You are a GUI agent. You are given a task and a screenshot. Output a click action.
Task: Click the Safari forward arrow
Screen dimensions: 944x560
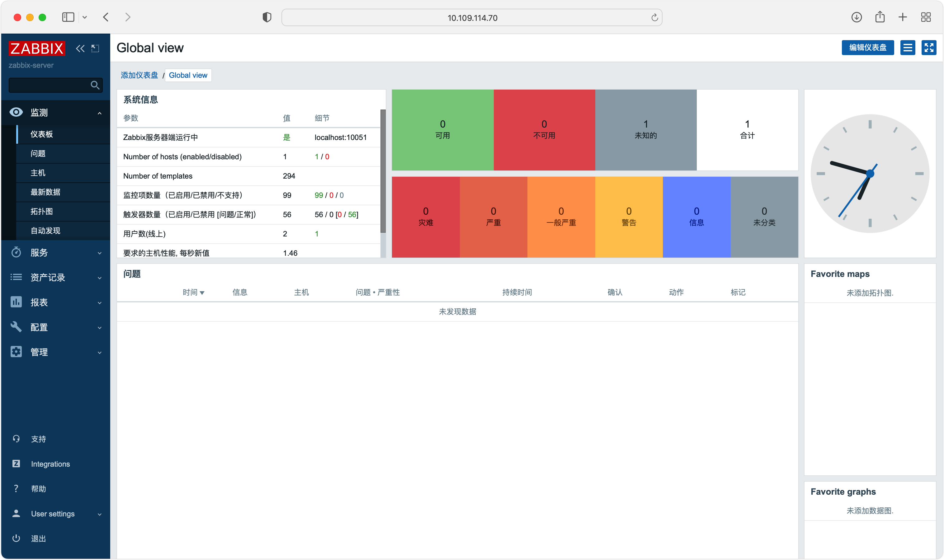(x=128, y=17)
